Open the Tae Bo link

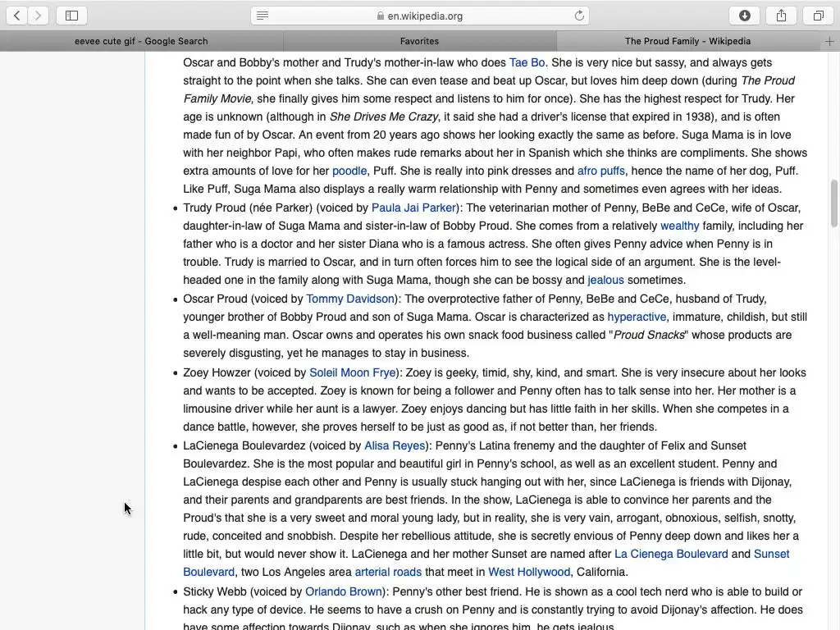[x=527, y=62]
